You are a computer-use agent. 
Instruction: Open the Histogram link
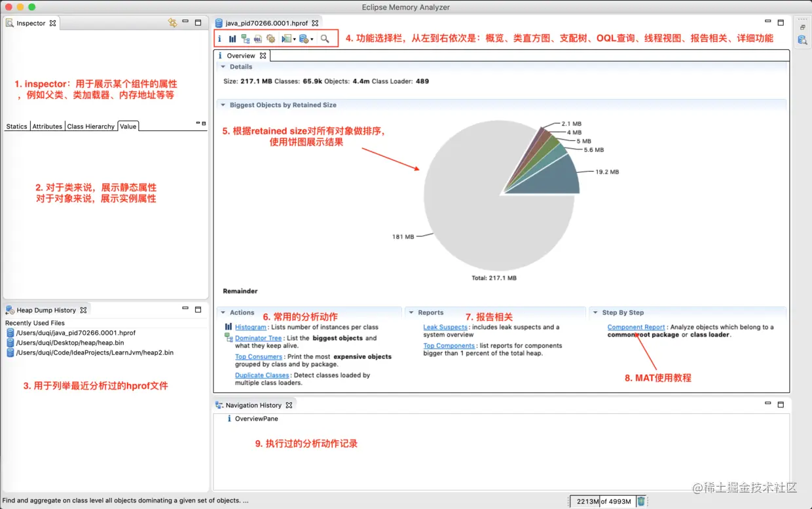251,327
